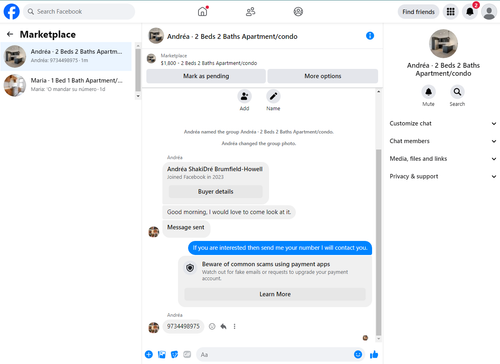Screen dimensions: 500x364
Task: Choose a GIF icon
Action: (x=187, y=355)
